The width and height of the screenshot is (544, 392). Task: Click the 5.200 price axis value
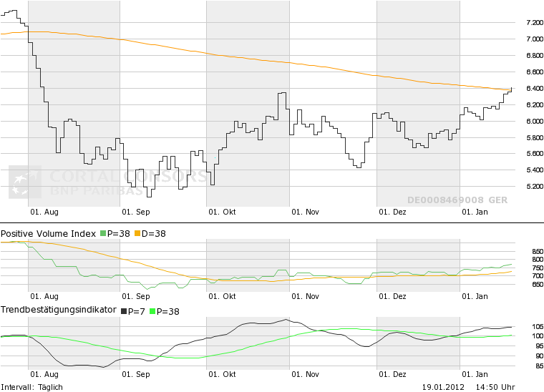pyautogui.click(x=535, y=187)
